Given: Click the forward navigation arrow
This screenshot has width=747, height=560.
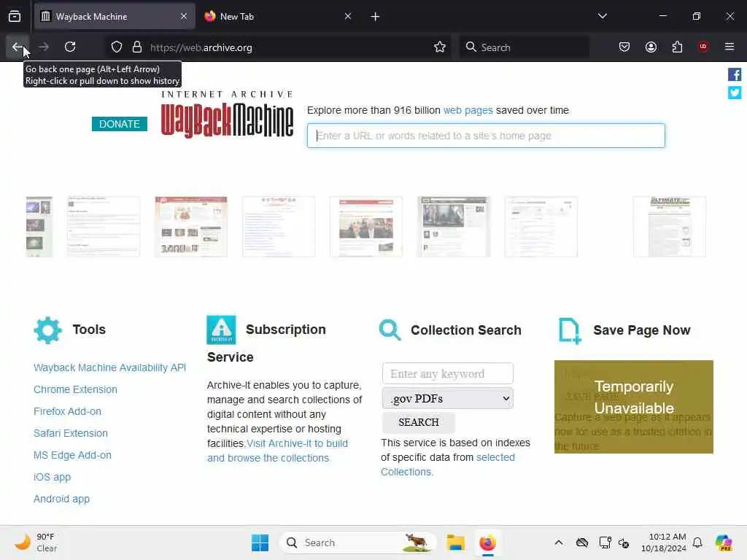Looking at the screenshot, I should 44,47.
